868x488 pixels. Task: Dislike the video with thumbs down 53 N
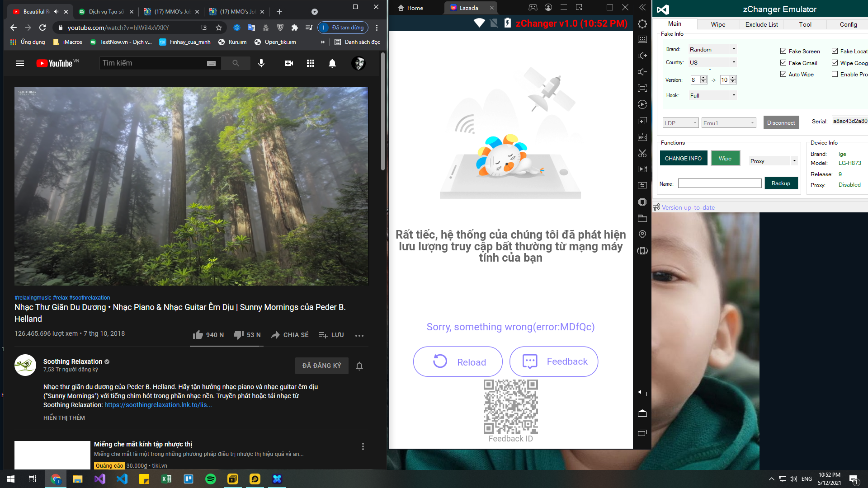coord(247,335)
